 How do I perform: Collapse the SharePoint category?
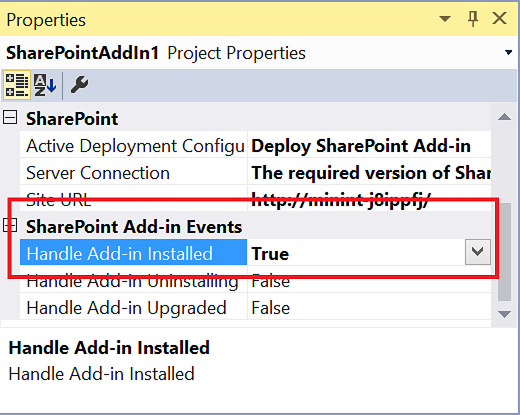pyautogui.click(x=10, y=118)
